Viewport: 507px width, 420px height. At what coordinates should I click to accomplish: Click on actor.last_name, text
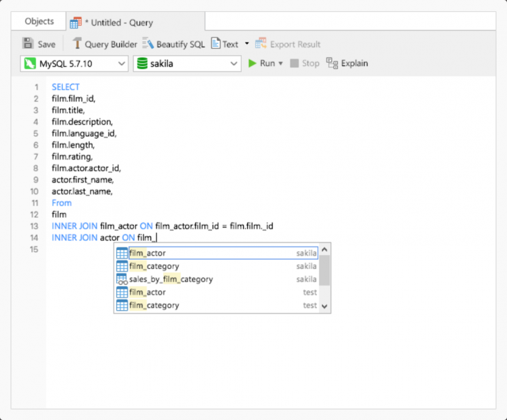(82, 192)
